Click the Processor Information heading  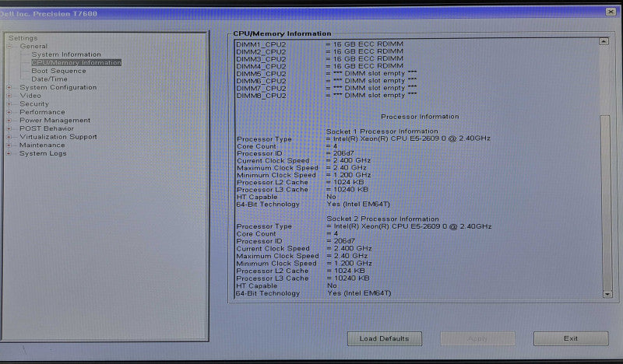point(420,117)
